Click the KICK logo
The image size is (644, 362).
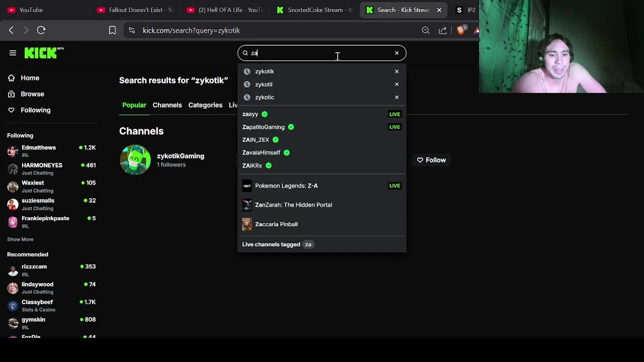[44, 53]
